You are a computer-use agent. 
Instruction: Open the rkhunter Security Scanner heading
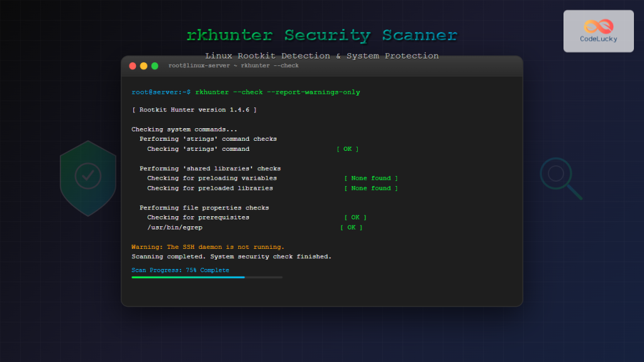322,35
